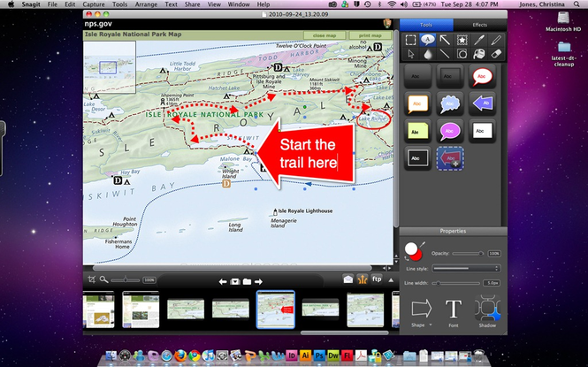Switch to the Effects tab
588x367 pixels.
pyautogui.click(x=479, y=25)
